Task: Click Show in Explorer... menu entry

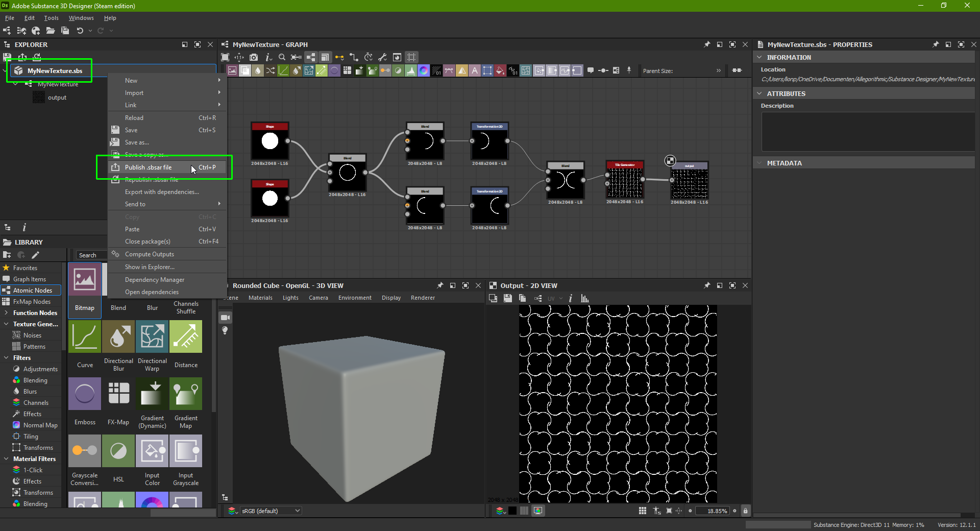Action: coord(167,267)
